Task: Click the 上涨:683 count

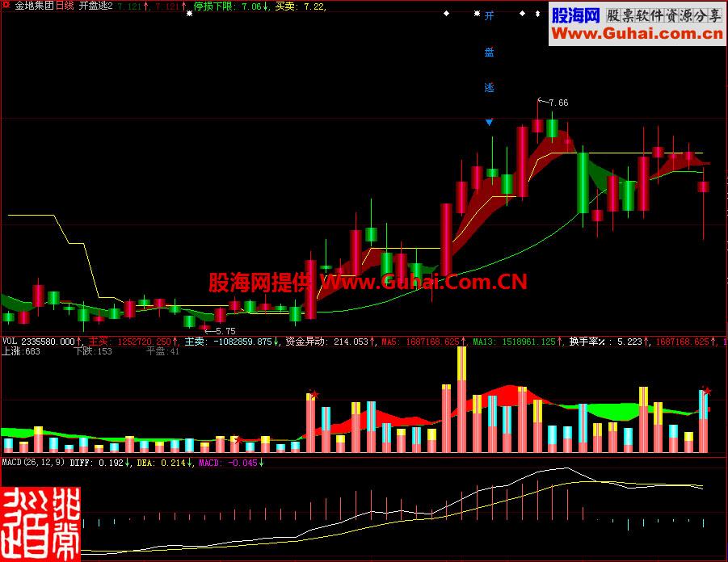Action: [x=21, y=351]
